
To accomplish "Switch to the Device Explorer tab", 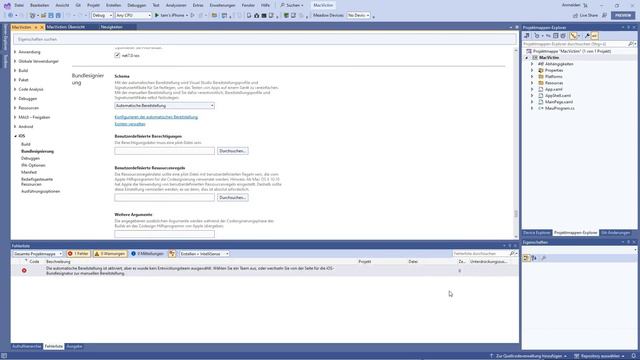I will point(537,233).
